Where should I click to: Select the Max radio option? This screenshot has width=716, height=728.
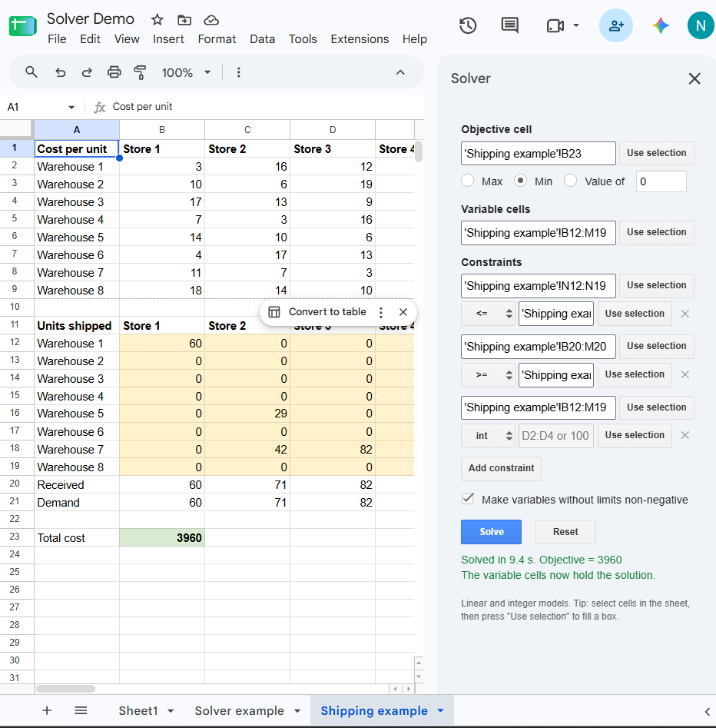tap(467, 181)
